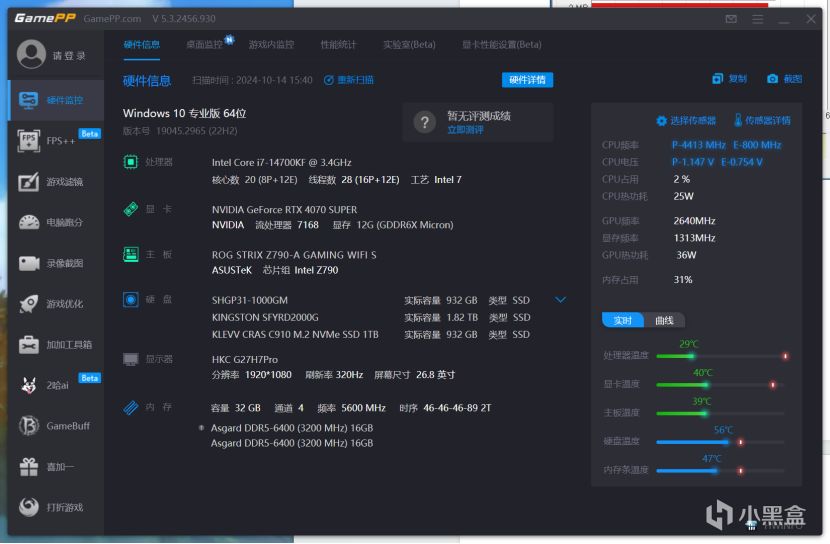Expand the 硬盘 disk list chevron
830x544 pixels.
(561, 300)
